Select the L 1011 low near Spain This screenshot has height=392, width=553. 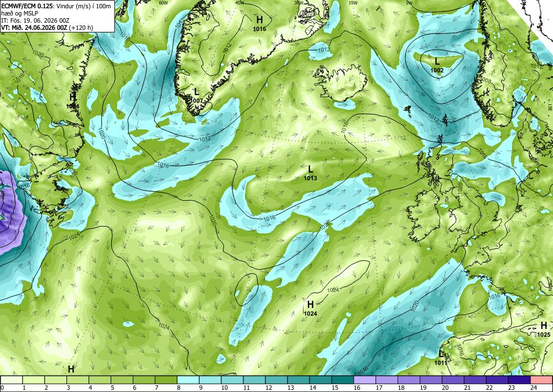pyautogui.click(x=441, y=357)
